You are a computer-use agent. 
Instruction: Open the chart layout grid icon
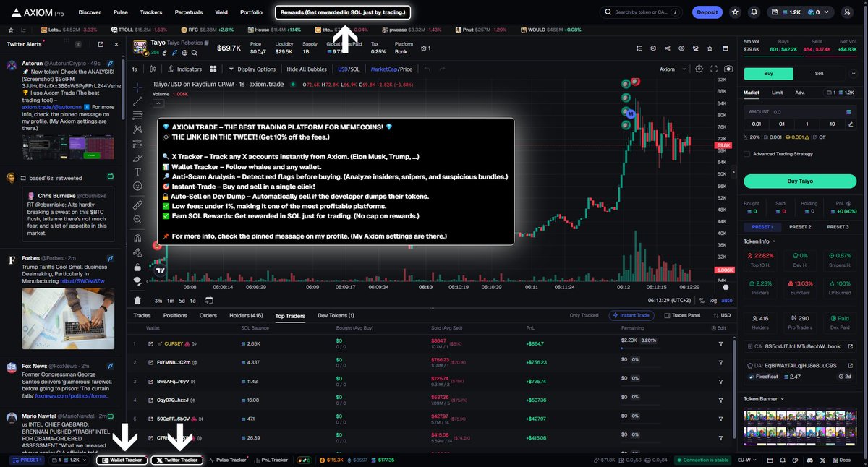click(x=213, y=69)
